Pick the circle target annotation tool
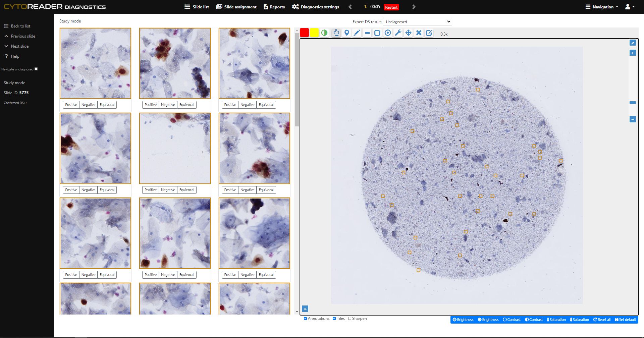Image resolution: width=644 pixels, height=338 pixels. coord(388,33)
